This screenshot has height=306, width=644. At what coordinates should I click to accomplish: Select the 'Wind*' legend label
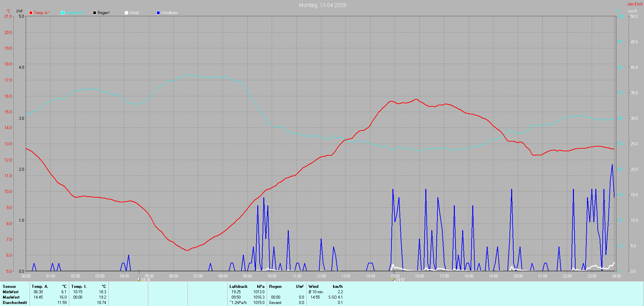tap(134, 13)
